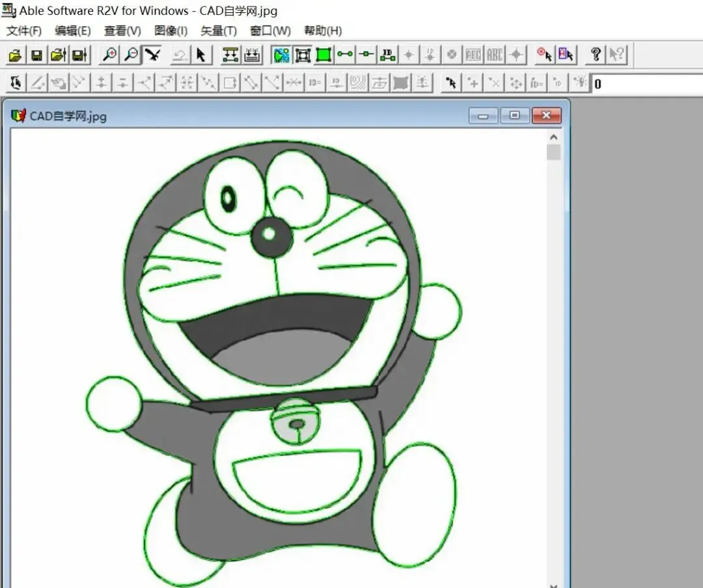Screen dimensions: 703x588
Task: Click the question mark help icon
Action: [x=595, y=55]
